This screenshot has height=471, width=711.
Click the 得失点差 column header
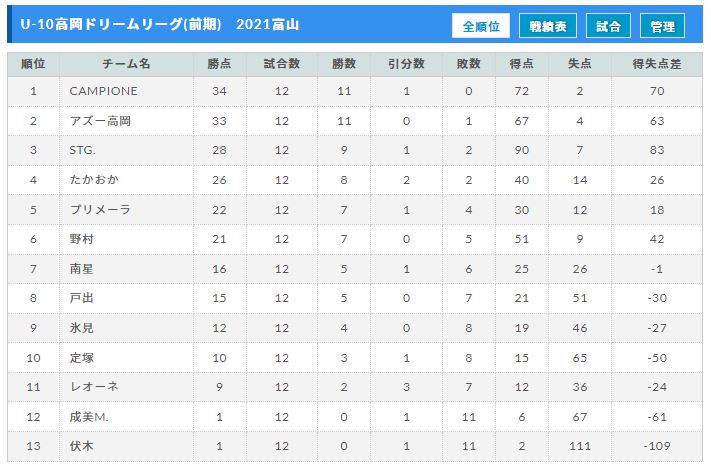(x=657, y=64)
